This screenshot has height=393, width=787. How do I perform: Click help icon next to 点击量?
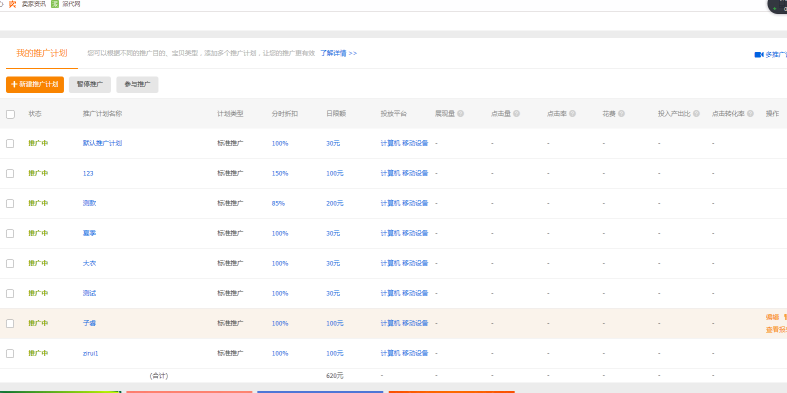point(516,114)
